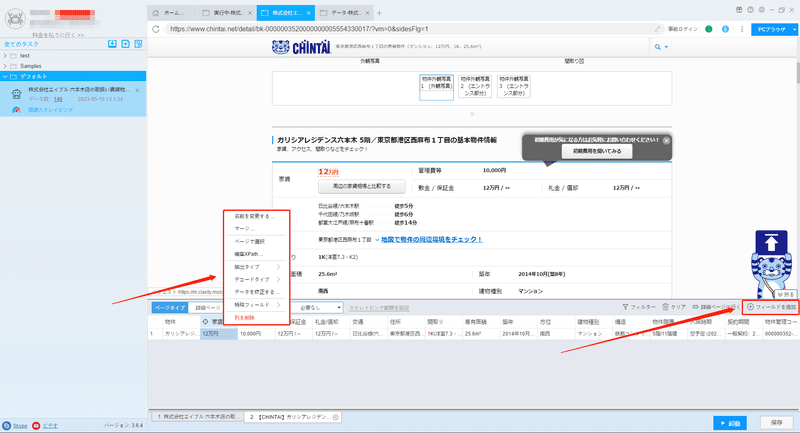Choose 名前を変更する in context menu
This screenshot has width=800, height=433.
pos(257,216)
